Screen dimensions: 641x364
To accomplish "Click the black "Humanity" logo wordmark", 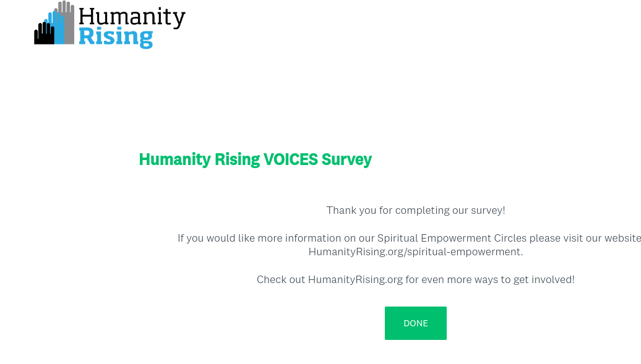I will coord(132,17).
